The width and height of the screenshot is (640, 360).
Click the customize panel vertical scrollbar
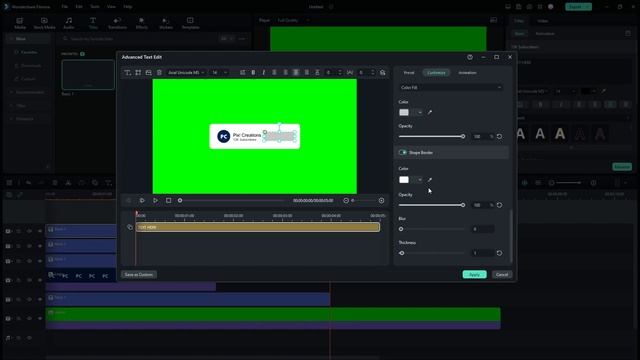tap(511, 237)
